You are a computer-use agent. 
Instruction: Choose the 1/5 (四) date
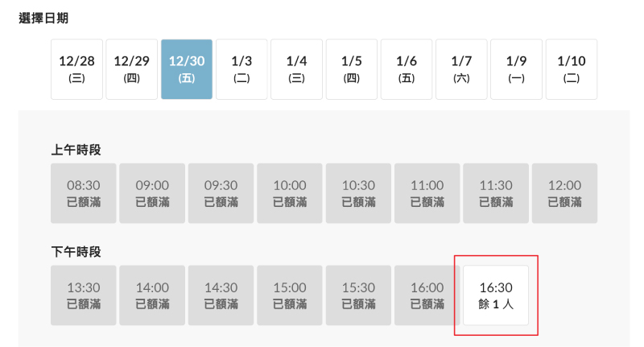(x=352, y=69)
